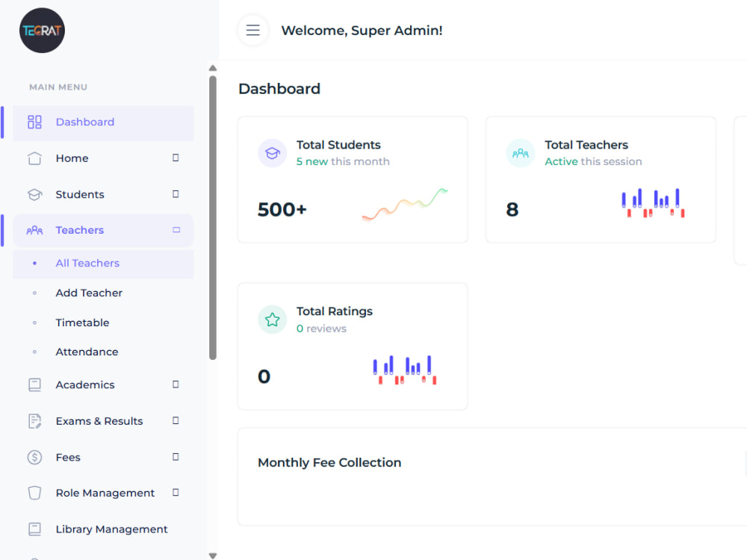
Task: Click the Total Students card title
Action: [x=338, y=145]
